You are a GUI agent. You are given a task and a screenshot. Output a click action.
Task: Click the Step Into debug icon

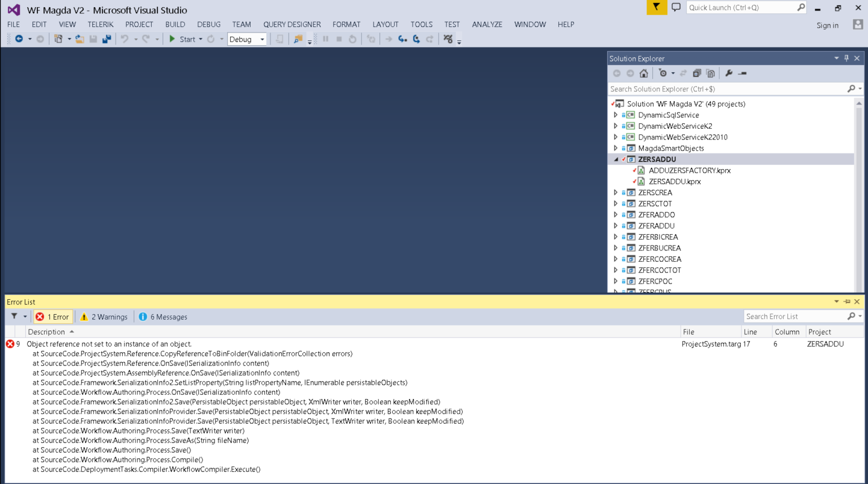click(402, 39)
